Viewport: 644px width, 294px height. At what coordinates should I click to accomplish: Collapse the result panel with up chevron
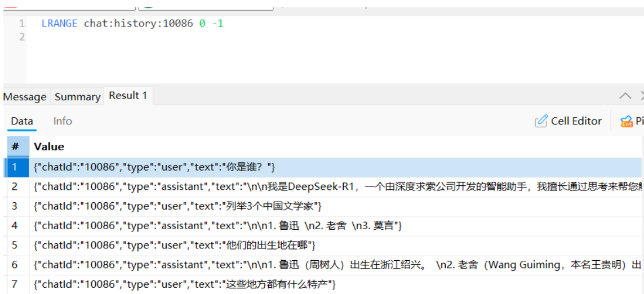click(x=625, y=96)
